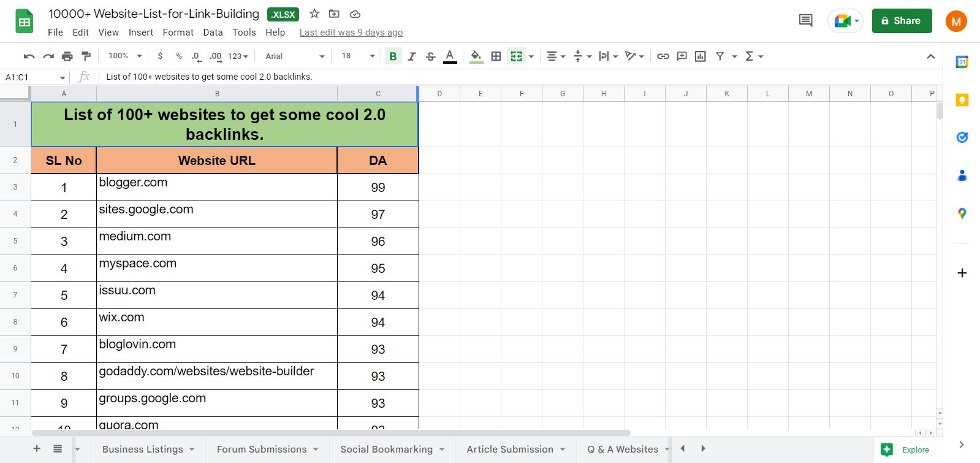Click the Insert link icon
The width and height of the screenshot is (980, 463).
[x=663, y=56]
